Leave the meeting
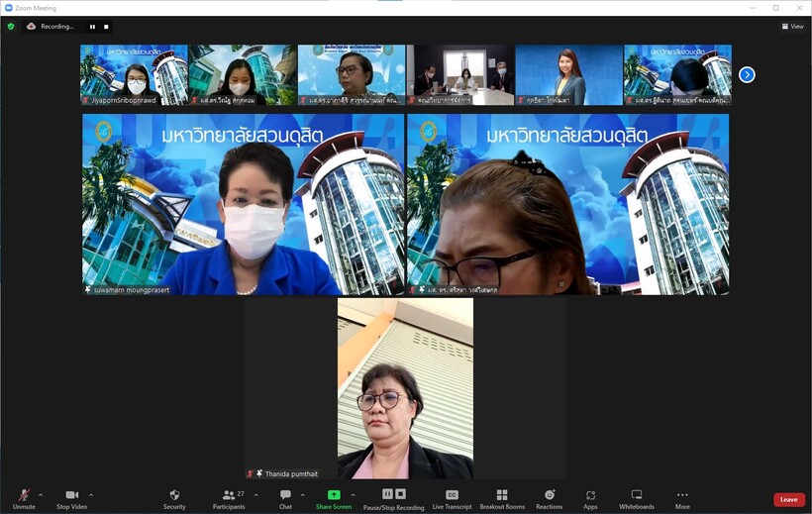This screenshot has width=812, height=514. pyautogui.click(x=788, y=499)
